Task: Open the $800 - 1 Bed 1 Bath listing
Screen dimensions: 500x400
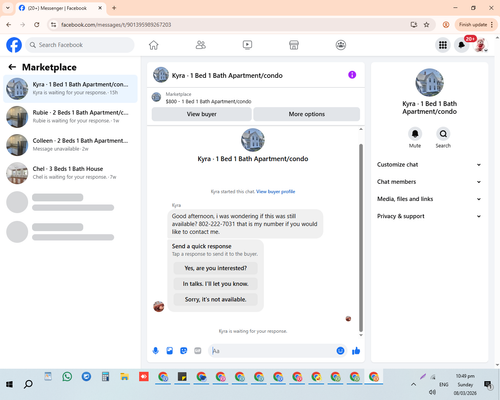Action: (x=208, y=101)
